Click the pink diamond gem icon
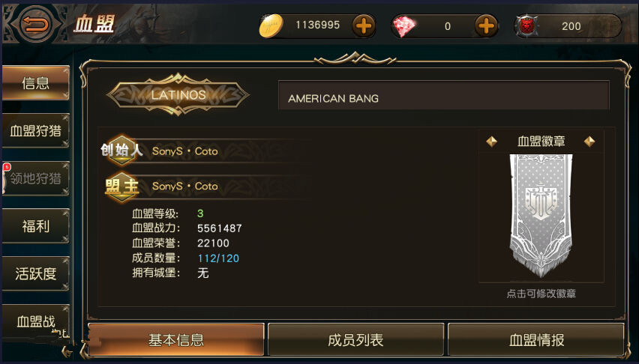Image resolution: width=639 pixels, height=364 pixels. pyautogui.click(x=403, y=27)
